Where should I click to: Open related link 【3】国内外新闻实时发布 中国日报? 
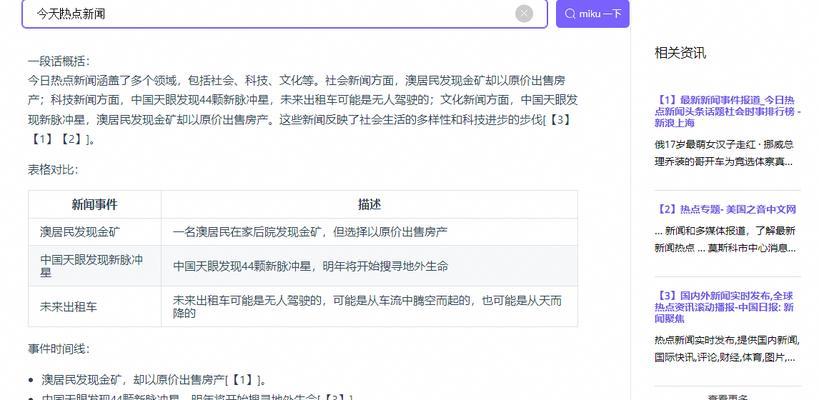(x=724, y=308)
